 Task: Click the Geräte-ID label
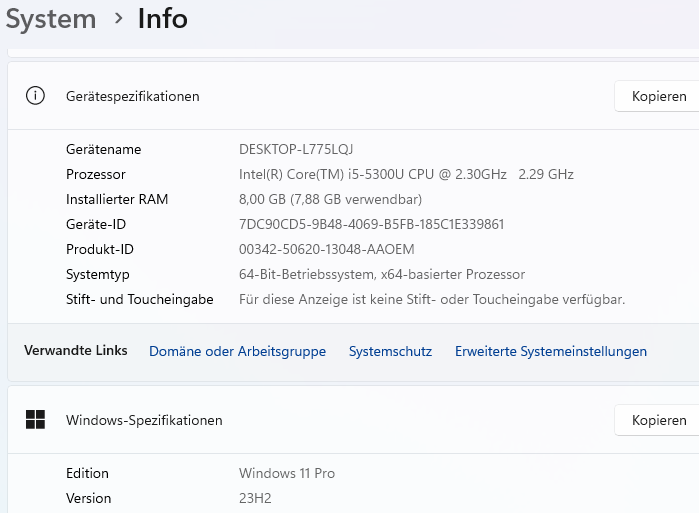[x=96, y=224]
